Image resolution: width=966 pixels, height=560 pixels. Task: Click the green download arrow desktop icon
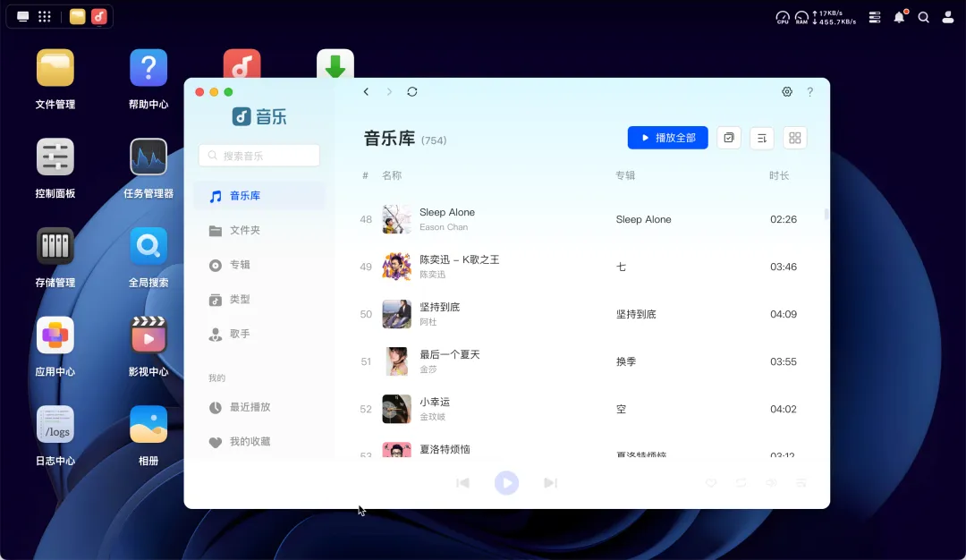(335, 64)
